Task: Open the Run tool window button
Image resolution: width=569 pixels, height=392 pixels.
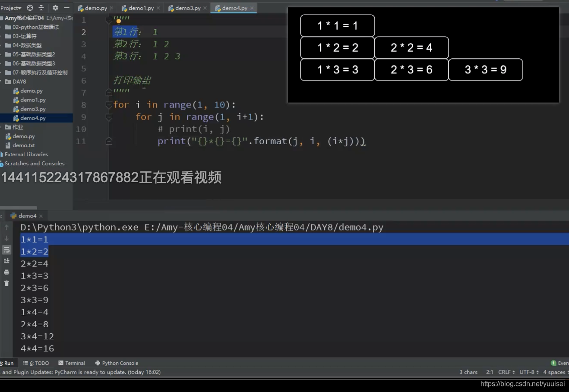Action: click(x=7, y=363)
